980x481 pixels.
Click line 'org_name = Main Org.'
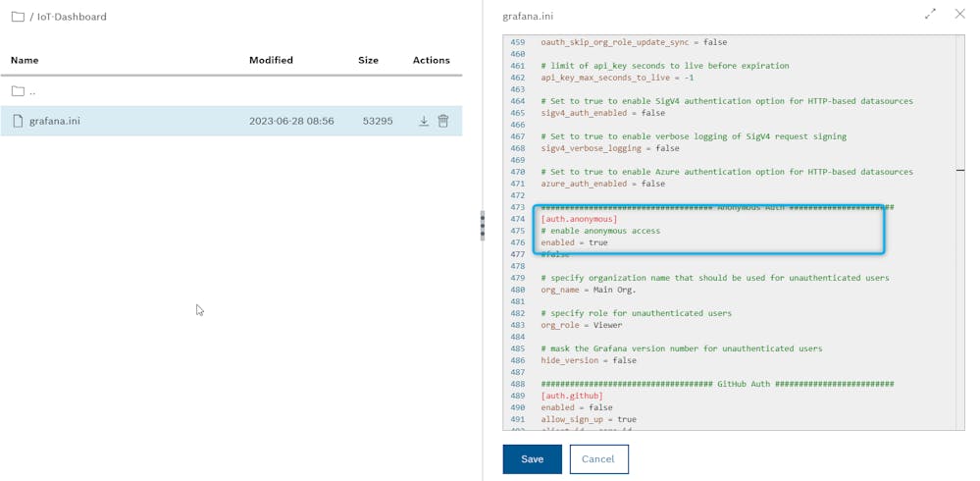[x=589, y=290]
